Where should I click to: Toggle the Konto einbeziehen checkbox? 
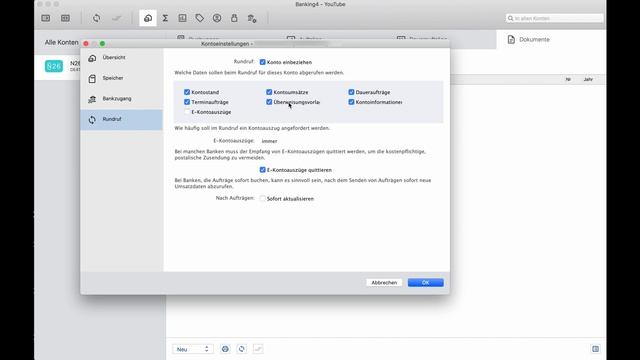(262, 62)
